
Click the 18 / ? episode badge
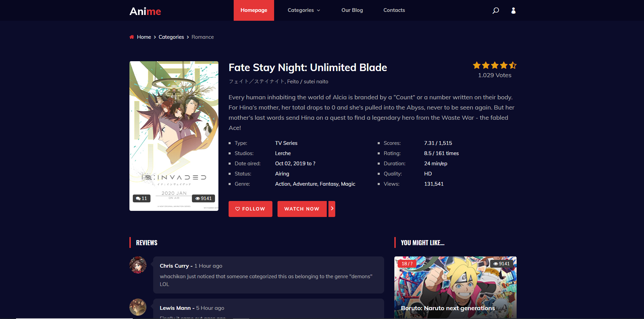point(407,264)
